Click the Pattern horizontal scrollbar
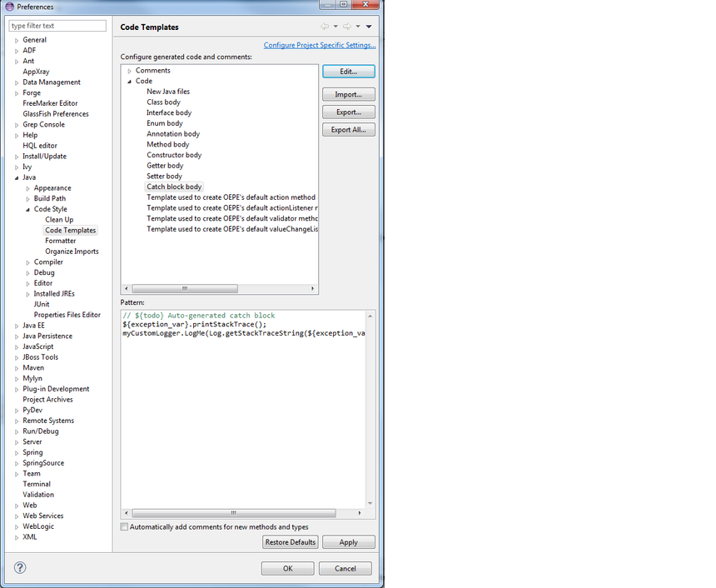This screenshot has height=588, width=716. pos(233,513)
